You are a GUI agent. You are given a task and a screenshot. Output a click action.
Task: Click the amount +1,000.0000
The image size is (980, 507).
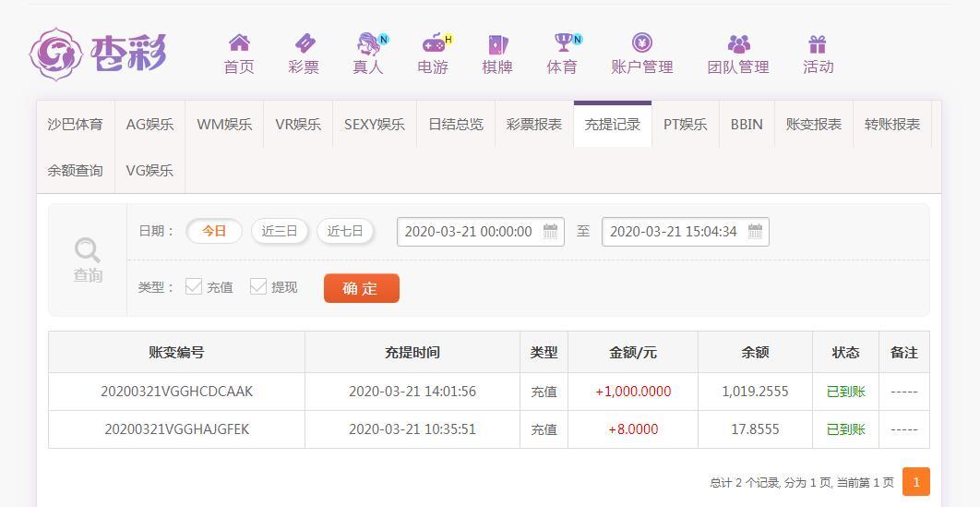(633, 392)
